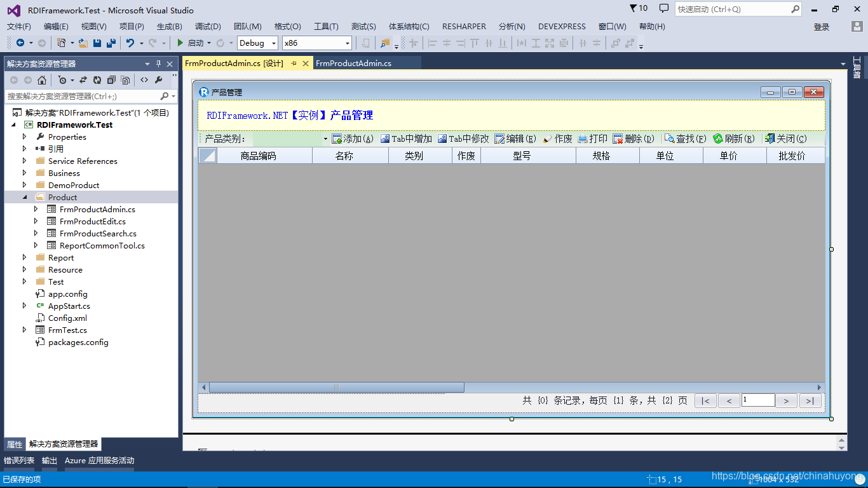The width and height of the screenshot is (868, 488).
Task: Click the Properties wrench icon in Solution Explorer
Action: [x=159, y=80]
